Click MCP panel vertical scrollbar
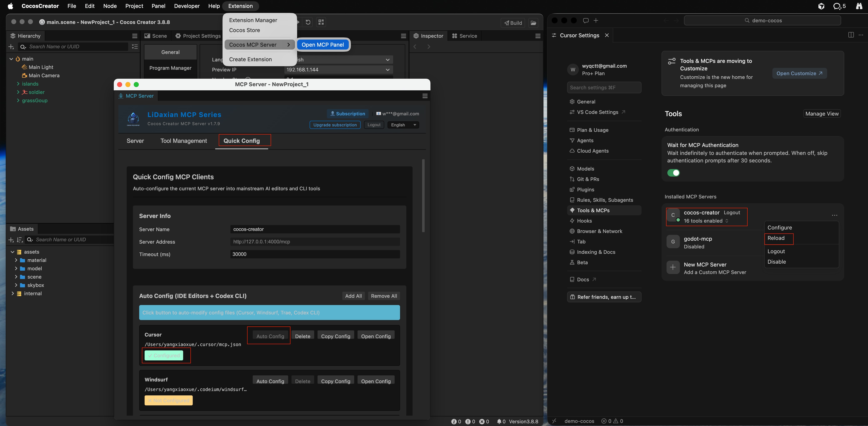The width and height of the screenshot is (868, 426). [x=423, y=195]
